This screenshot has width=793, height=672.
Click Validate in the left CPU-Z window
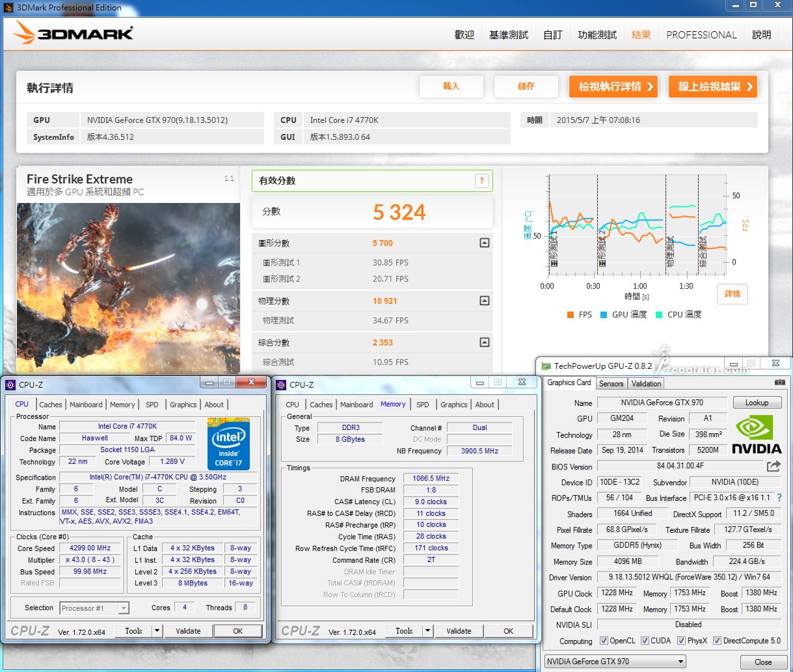tap(188, 630)
